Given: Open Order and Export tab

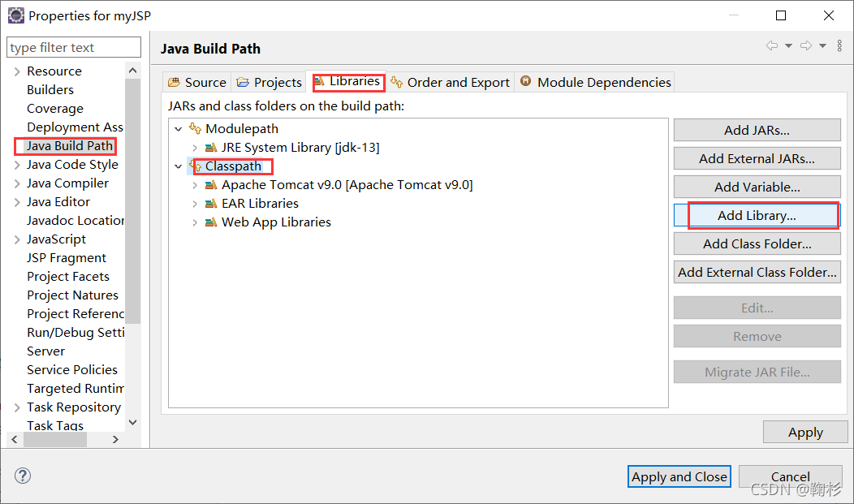Looking at the screenshot, I should pos(450,82).
